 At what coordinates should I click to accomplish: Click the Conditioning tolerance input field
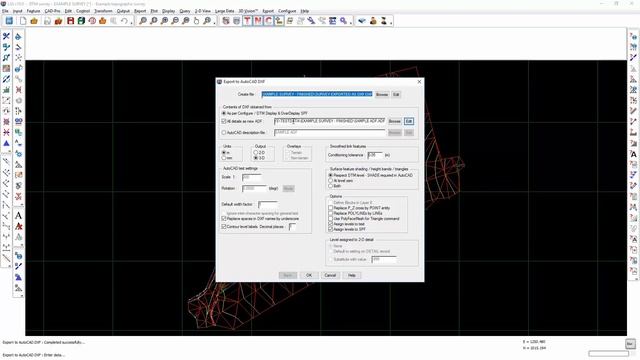(375, 155)
